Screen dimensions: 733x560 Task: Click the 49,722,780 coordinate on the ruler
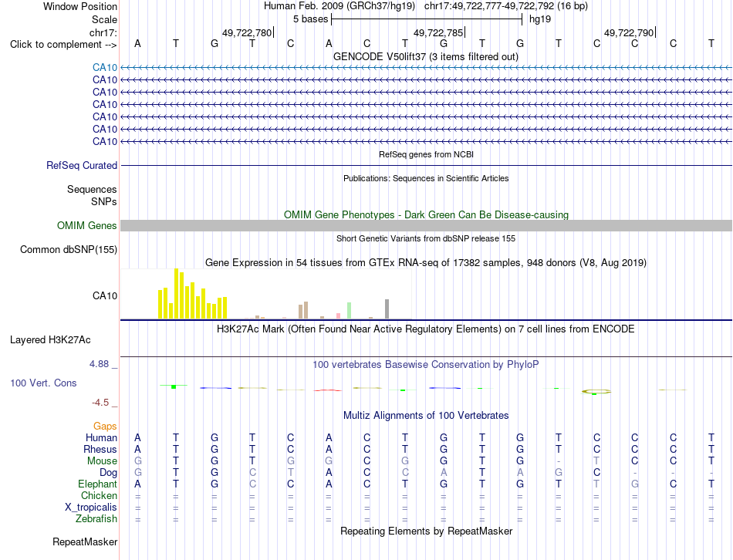coord(246,32)
